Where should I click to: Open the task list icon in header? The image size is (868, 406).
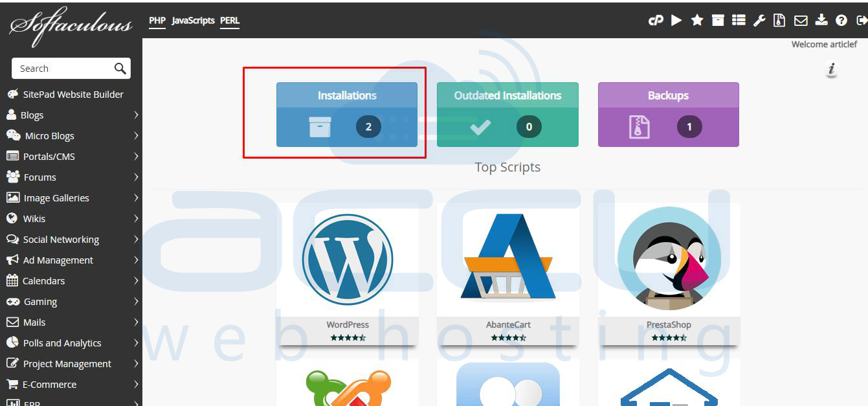pos(739,21)
